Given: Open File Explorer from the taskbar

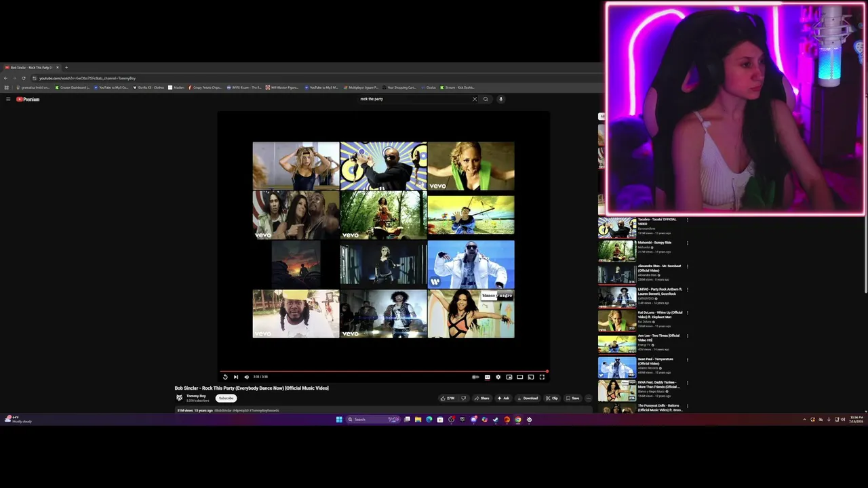Looking at the screenshot, I should (418, 420).
